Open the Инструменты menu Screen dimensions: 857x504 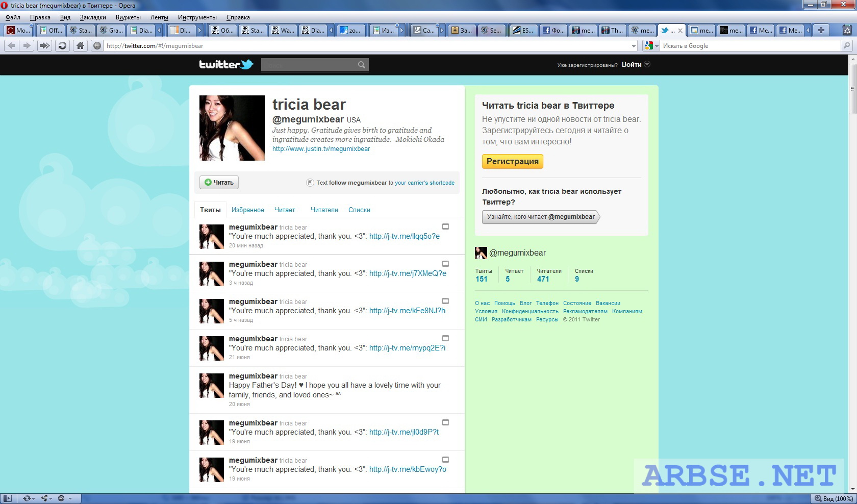pyautogui.click(x=197, y=17)
